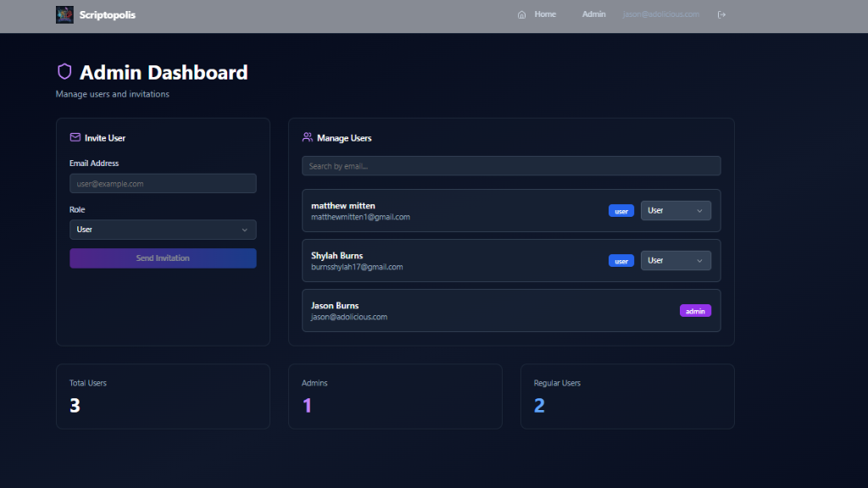Click user badge on Shylah Burns row
Viewport: 868px width, 488px height.
coord(621,261)
